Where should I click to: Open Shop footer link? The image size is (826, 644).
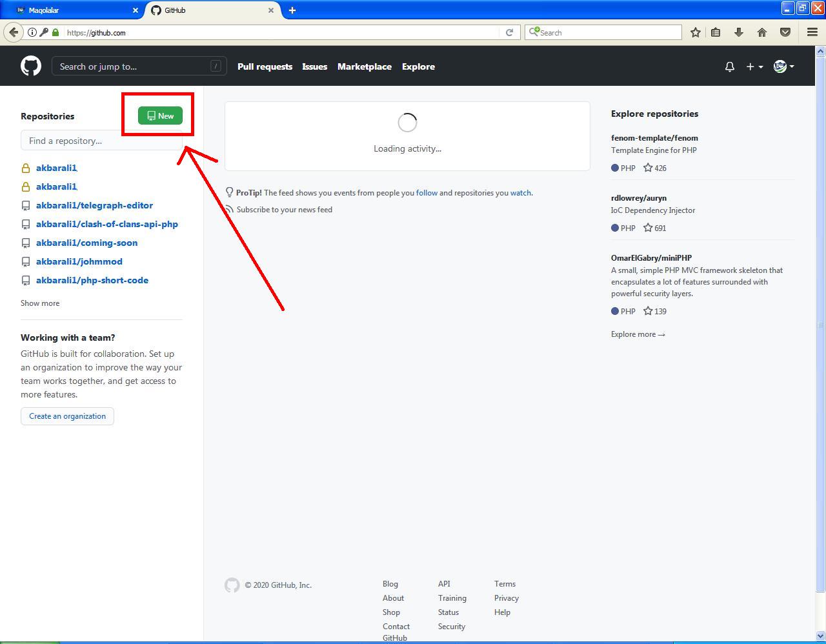click(x=391, y=612)
